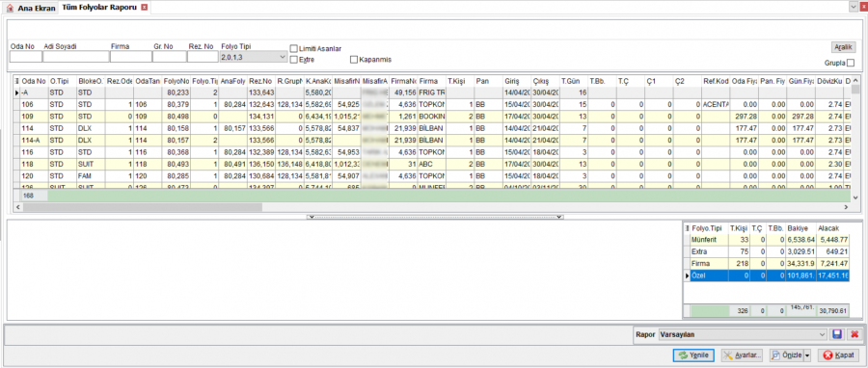Click the Ref.Kod column header
868x368 pixels.
pos(716,81)
